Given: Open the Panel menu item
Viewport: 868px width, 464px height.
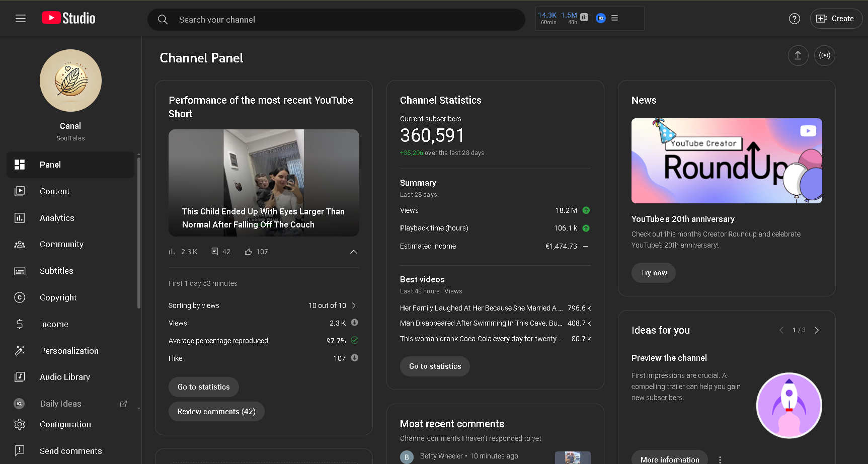Looking at the screenshot, I should pos(70,165).
